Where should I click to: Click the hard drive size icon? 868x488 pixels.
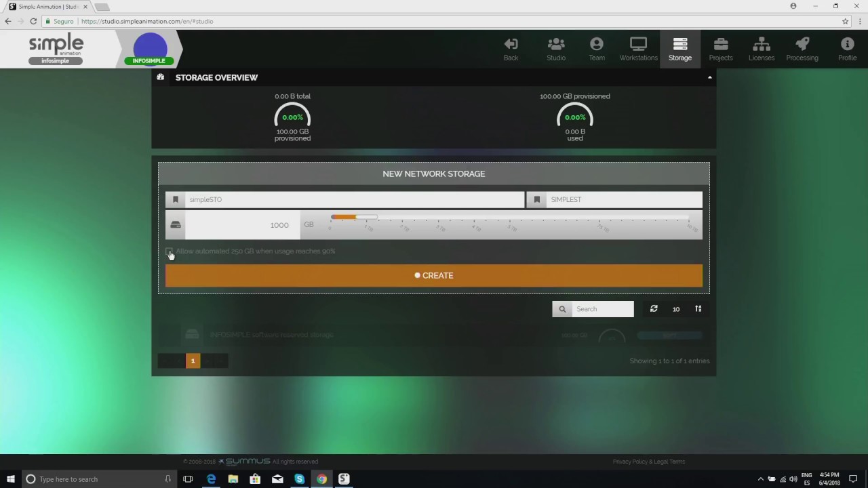tap(176, 225)
